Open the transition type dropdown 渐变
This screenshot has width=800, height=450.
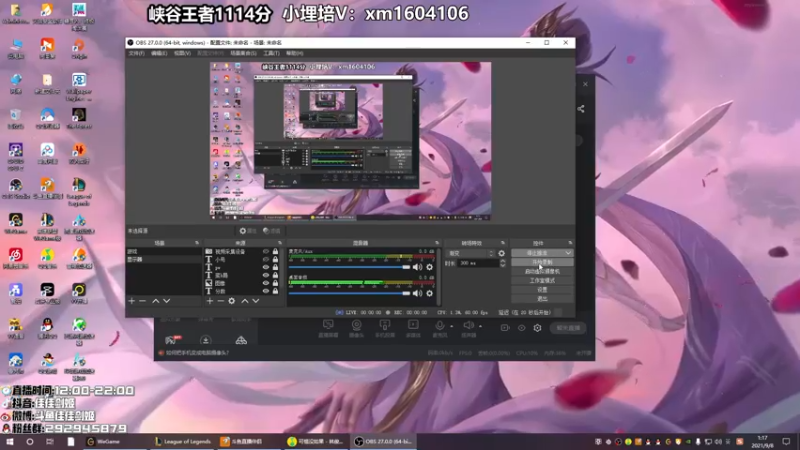pos(471,253)
